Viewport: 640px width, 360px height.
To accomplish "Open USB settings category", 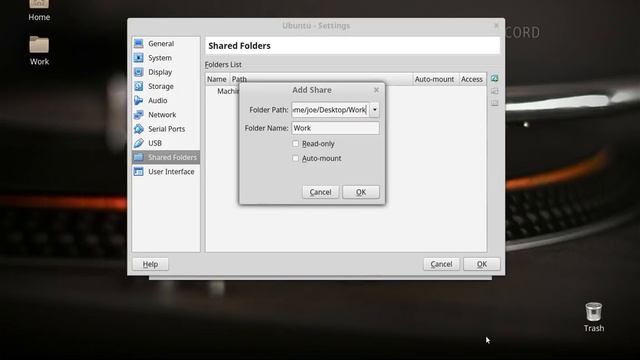I will [x=166, y=143].
